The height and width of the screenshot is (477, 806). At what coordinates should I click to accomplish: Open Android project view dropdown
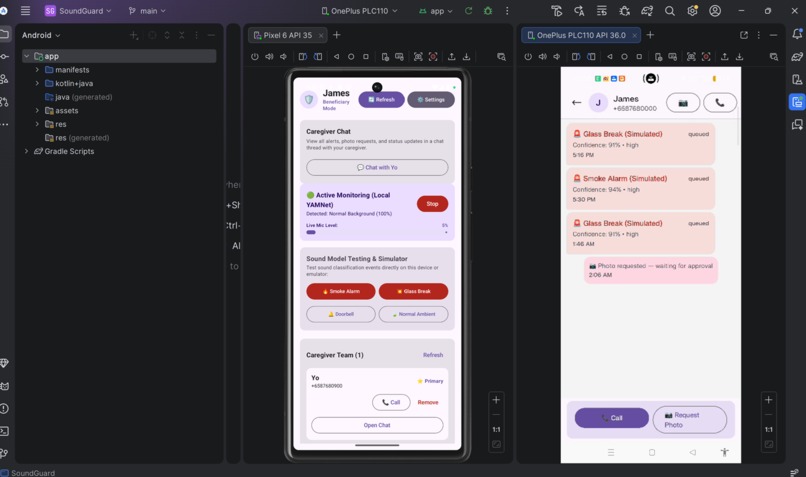[x=41, y=35]
